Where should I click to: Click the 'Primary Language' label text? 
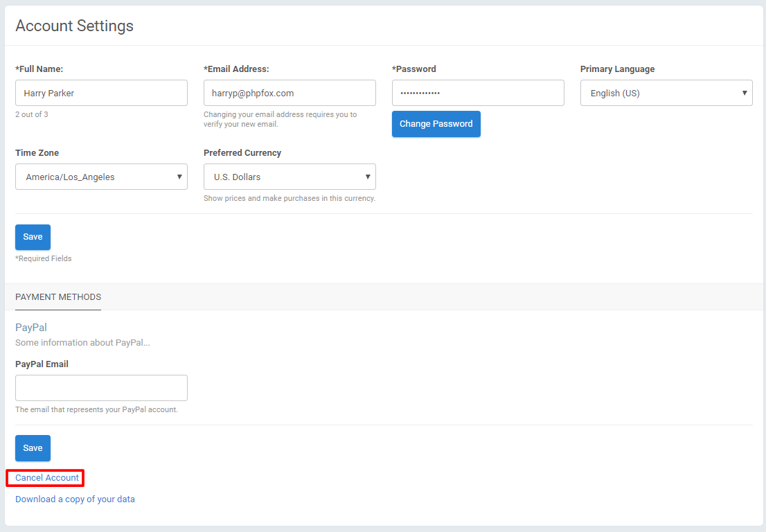coord(617,69)
